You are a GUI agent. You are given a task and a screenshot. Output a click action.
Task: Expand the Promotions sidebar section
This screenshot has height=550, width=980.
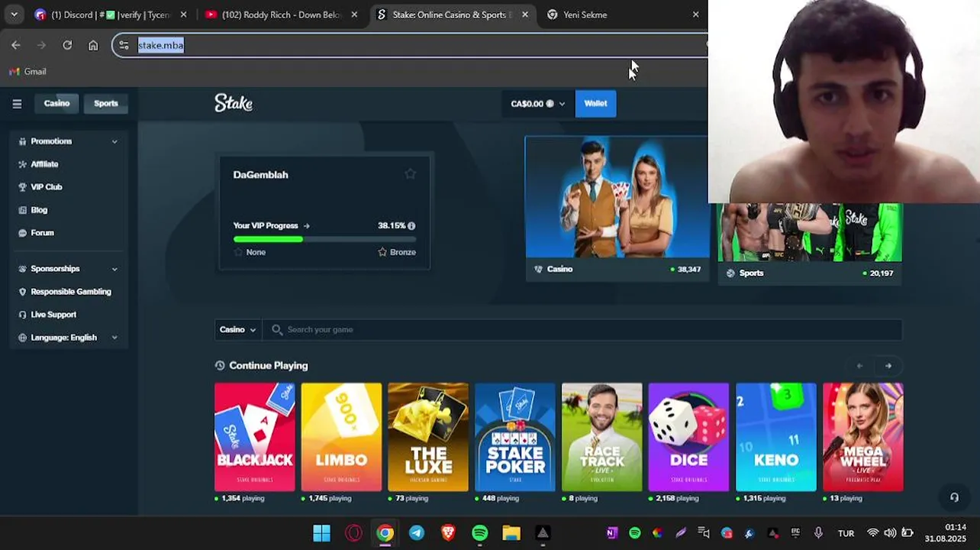pos(69,141)
